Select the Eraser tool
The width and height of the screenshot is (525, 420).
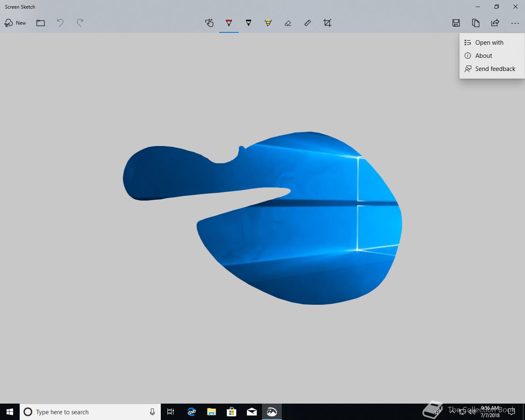pyautogui.click(x=288, y=23)
